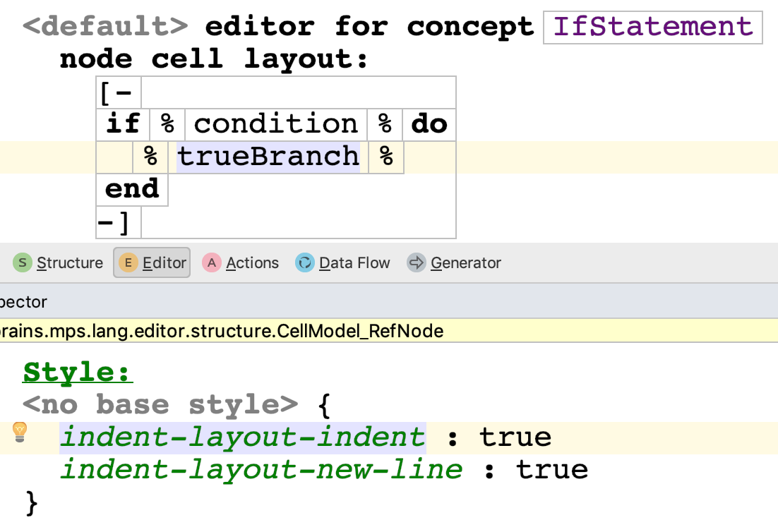Click the opening [- collection bracket cell

pos(117,92)
